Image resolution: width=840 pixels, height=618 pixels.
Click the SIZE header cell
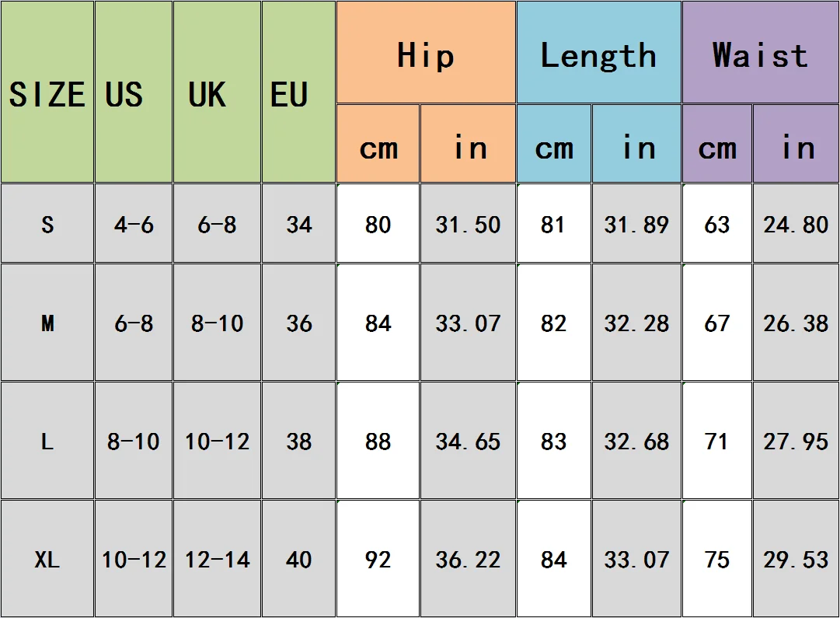(47, 92)
